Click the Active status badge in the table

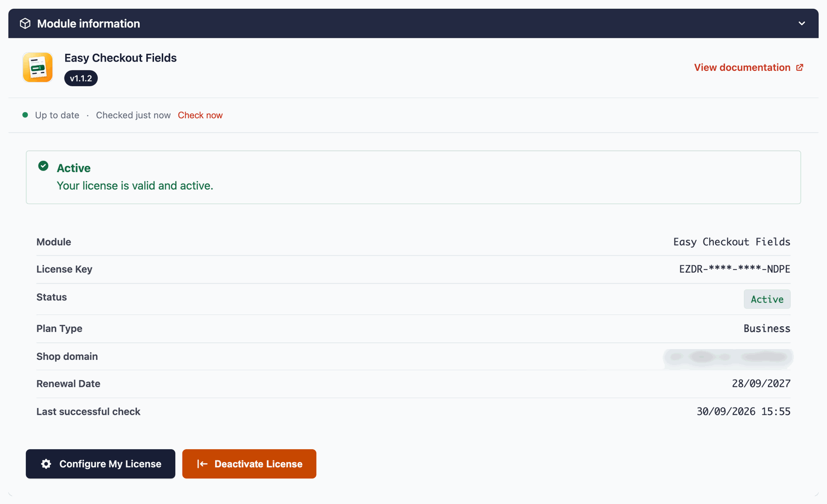click(767, 299)
